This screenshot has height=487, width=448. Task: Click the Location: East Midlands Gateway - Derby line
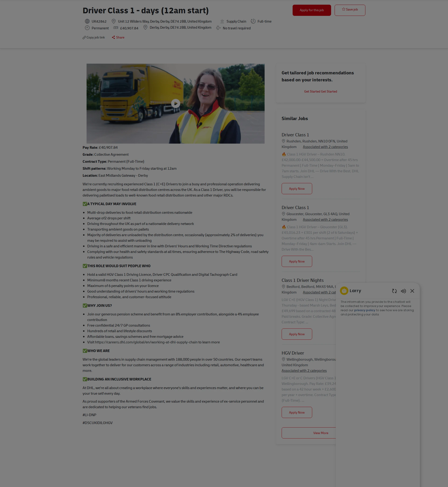(115, 176)
